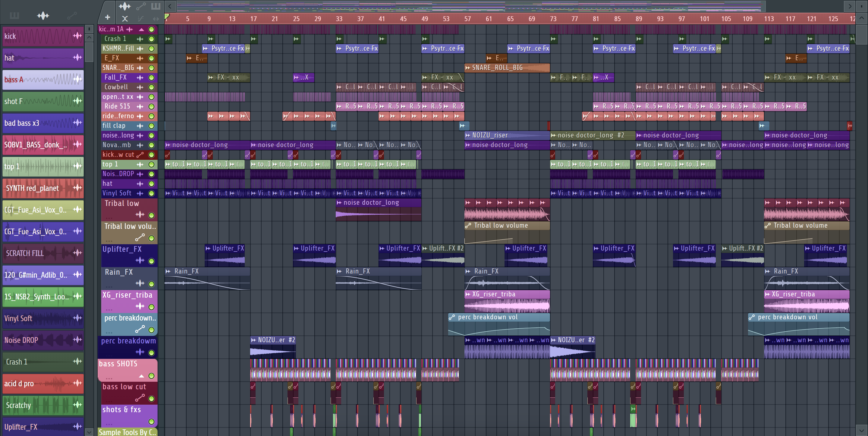This screenshot has width=868, height=436.
Task: Click the waveform icon on the hat picker item
Action: tap(77, 58)
